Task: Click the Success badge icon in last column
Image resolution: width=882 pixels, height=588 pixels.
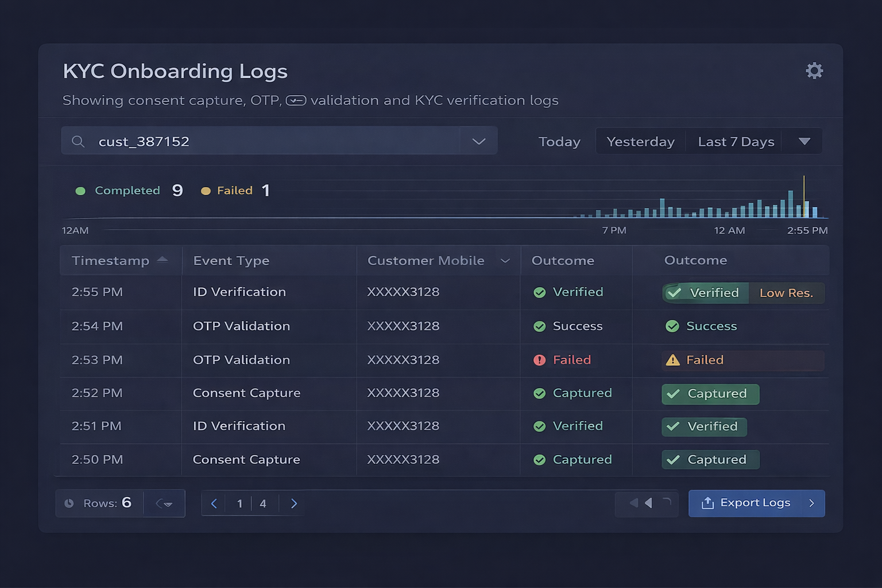Action: [672, 326]
